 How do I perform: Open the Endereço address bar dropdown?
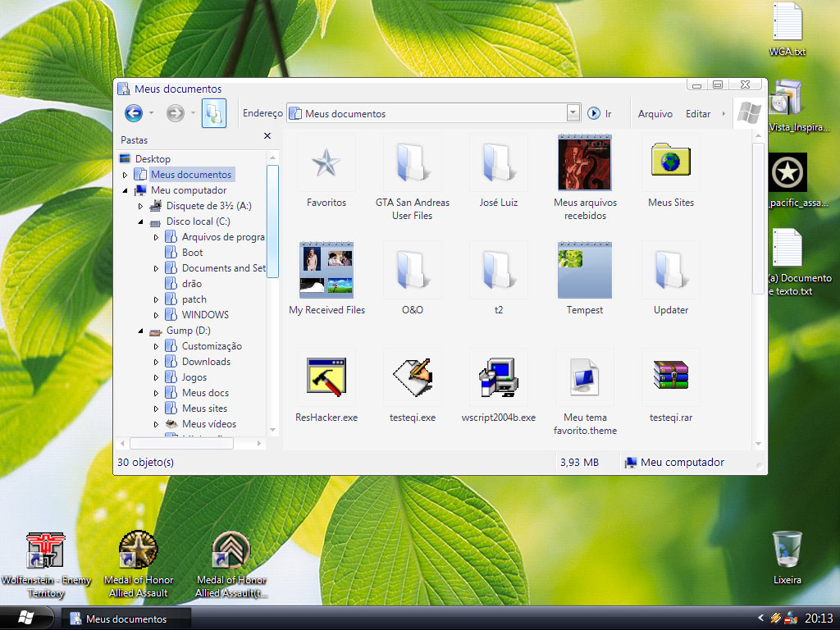[x=571, y=113]
